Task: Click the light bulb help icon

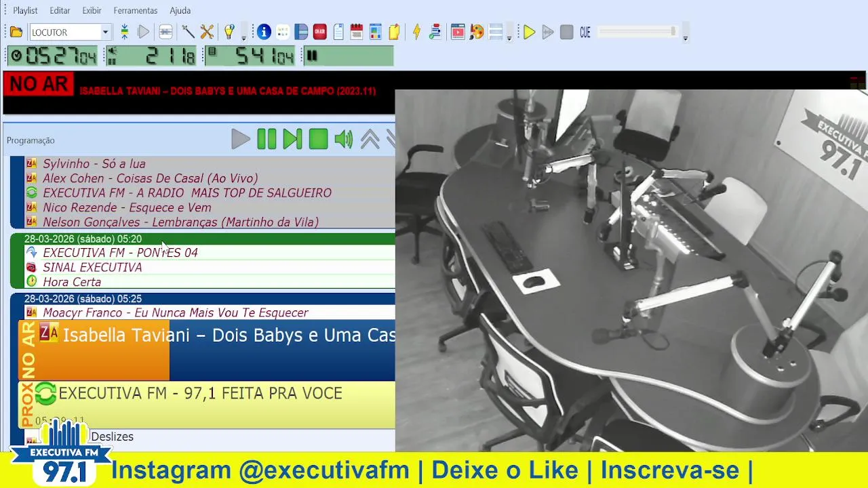Action: point(229,32)
